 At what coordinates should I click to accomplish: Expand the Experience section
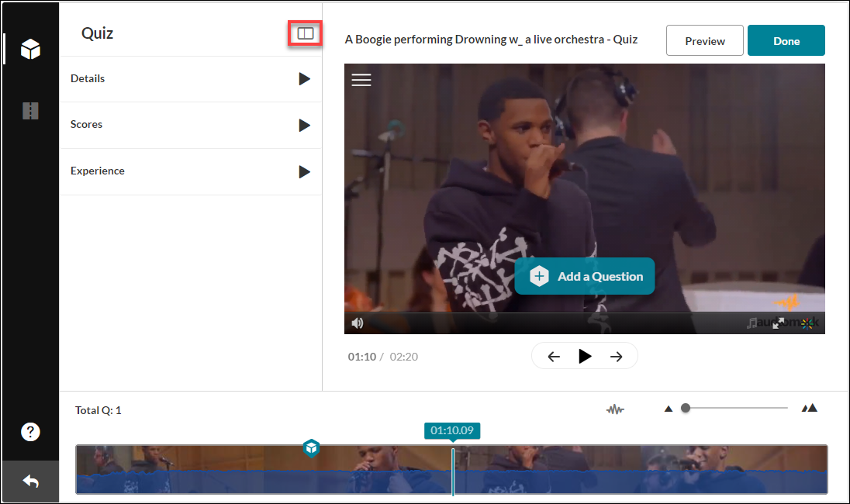pos(190,172)
